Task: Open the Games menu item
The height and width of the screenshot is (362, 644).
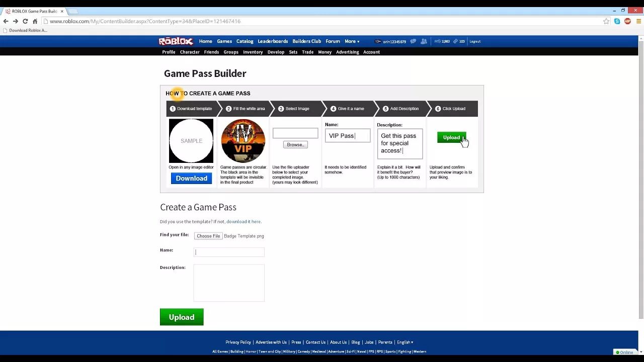Action: tap(224, 41)
